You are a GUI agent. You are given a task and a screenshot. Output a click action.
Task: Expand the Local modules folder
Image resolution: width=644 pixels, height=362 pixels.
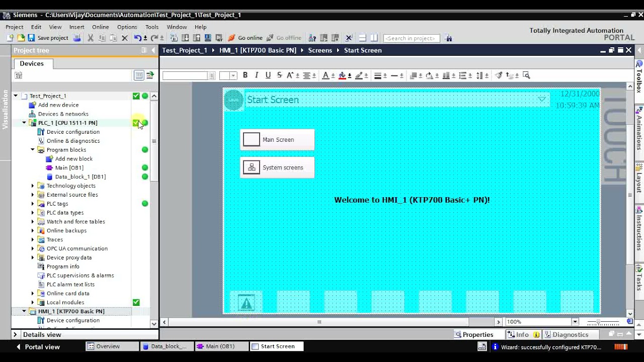coord(33,302)
